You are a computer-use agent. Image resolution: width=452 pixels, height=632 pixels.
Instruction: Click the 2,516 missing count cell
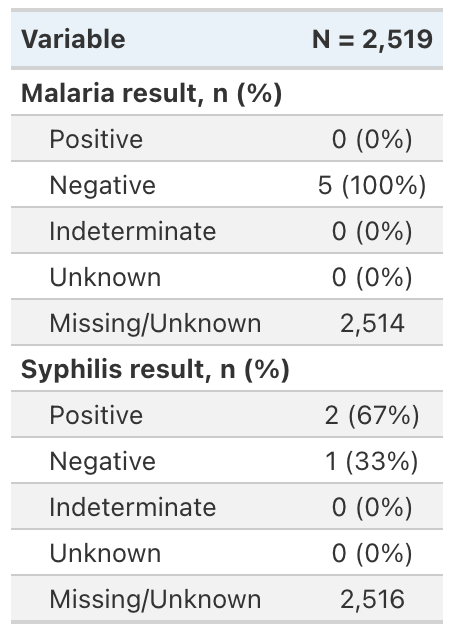coord(372,599)
